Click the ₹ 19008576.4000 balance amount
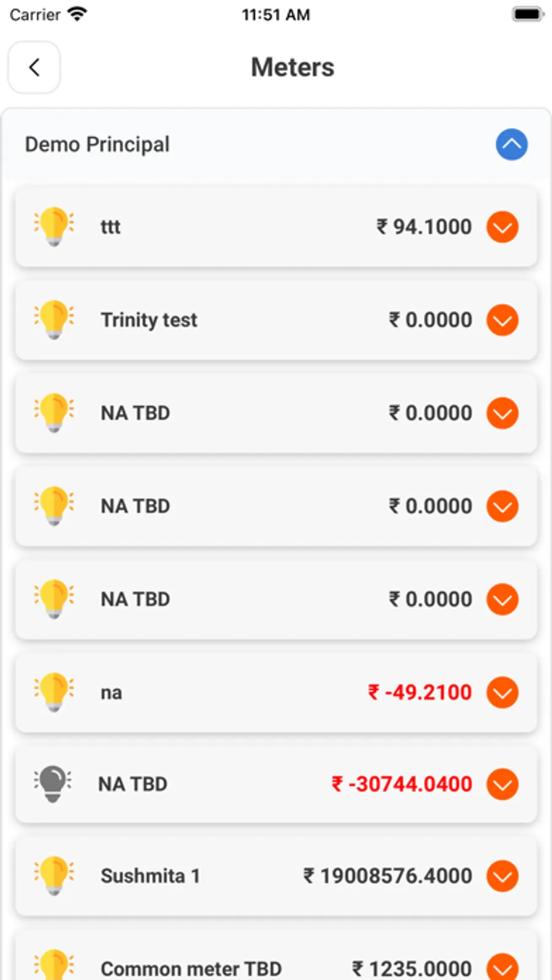Image resolution: width=552 pixels, height=980 pixels. [388, 876]
